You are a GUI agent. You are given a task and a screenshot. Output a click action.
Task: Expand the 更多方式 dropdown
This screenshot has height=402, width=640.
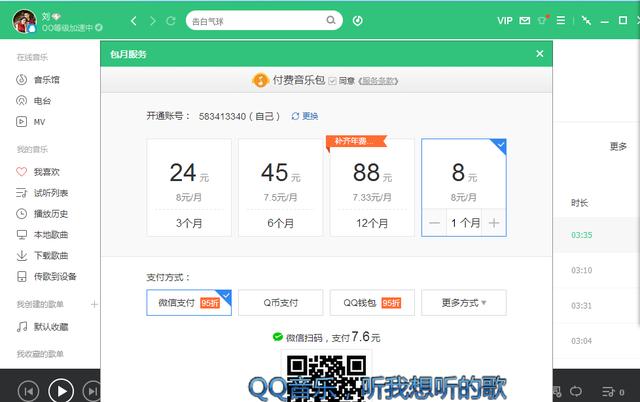(x=464, y=302)
